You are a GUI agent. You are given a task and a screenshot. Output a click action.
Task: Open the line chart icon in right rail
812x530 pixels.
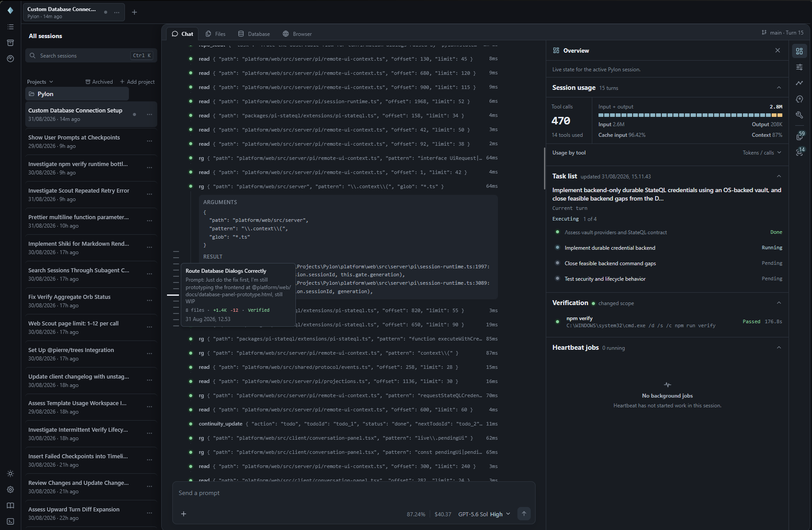point(800,83)
